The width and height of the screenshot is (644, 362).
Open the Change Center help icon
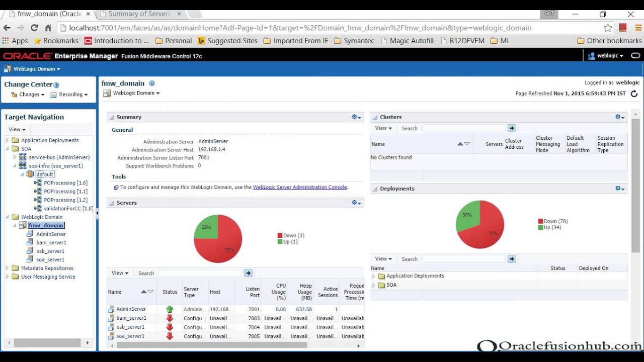(x=56, y=85)
